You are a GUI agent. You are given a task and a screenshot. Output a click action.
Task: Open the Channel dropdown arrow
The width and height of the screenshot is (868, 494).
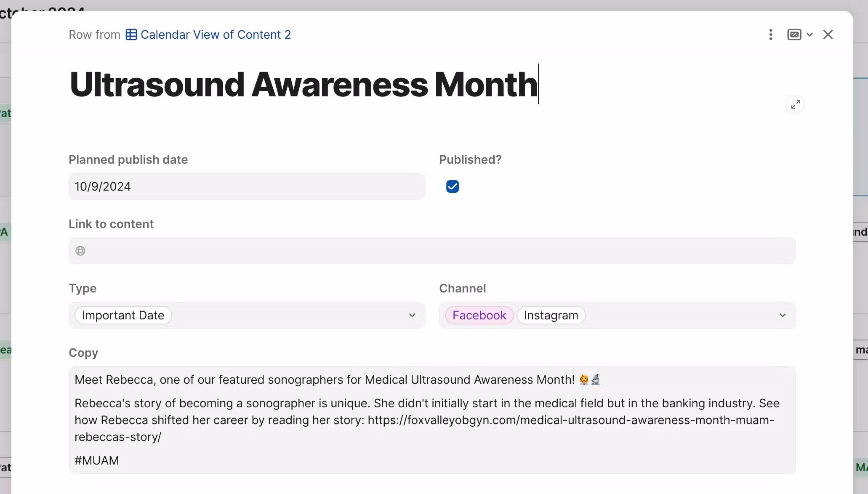[782, 315]
